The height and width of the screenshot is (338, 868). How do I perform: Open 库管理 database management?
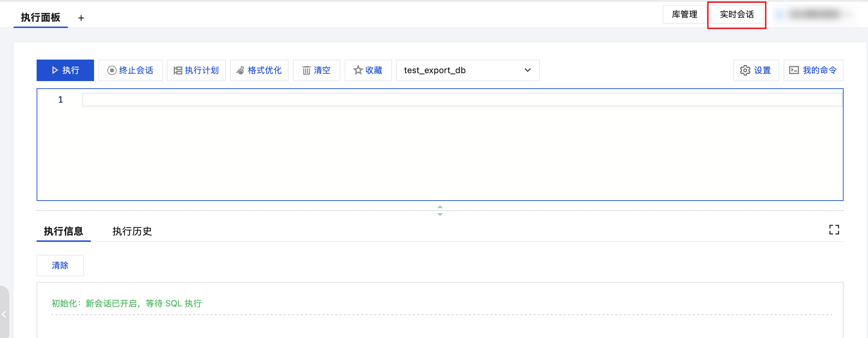[x=685, y=14]
